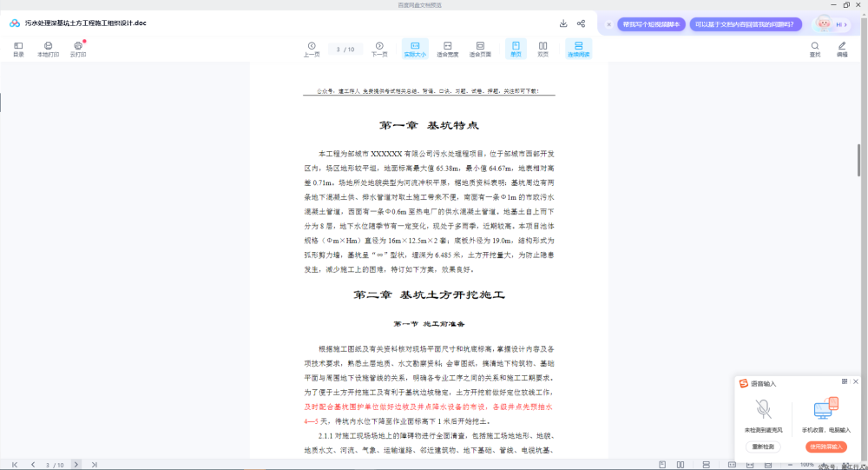Click the vertical scrollbar thumb

click(859, 160)
